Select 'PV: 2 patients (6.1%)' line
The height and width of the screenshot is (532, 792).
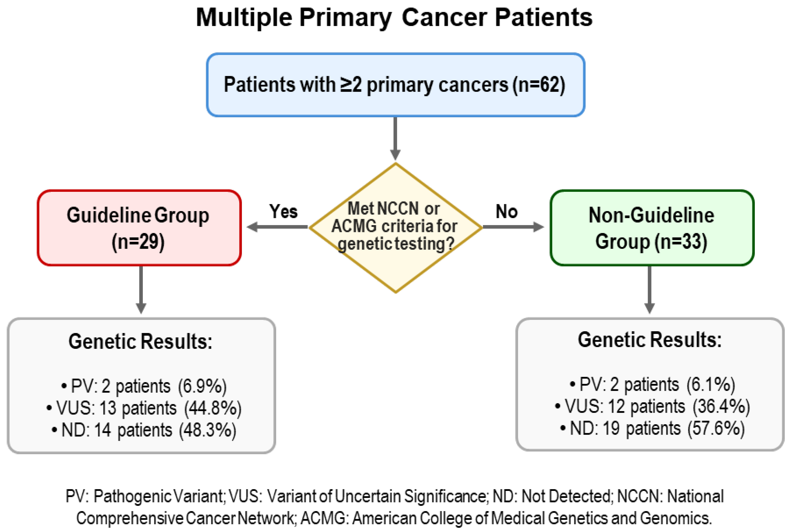tap(652, 385)
